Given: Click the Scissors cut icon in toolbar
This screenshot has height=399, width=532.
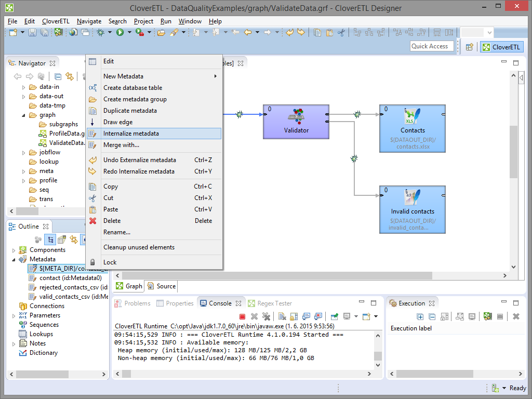Looking at the screenshot, I should pos(341,33).
